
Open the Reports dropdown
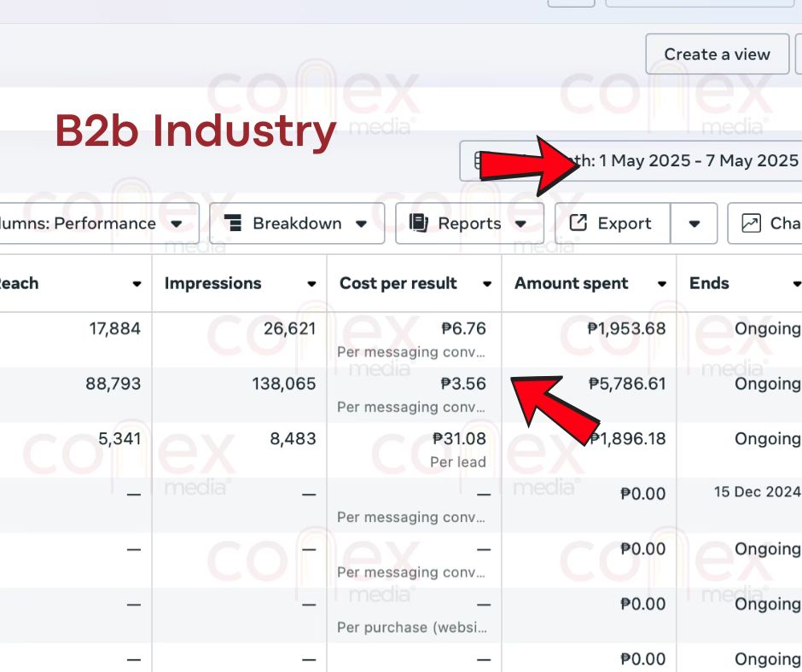[469, 223]
